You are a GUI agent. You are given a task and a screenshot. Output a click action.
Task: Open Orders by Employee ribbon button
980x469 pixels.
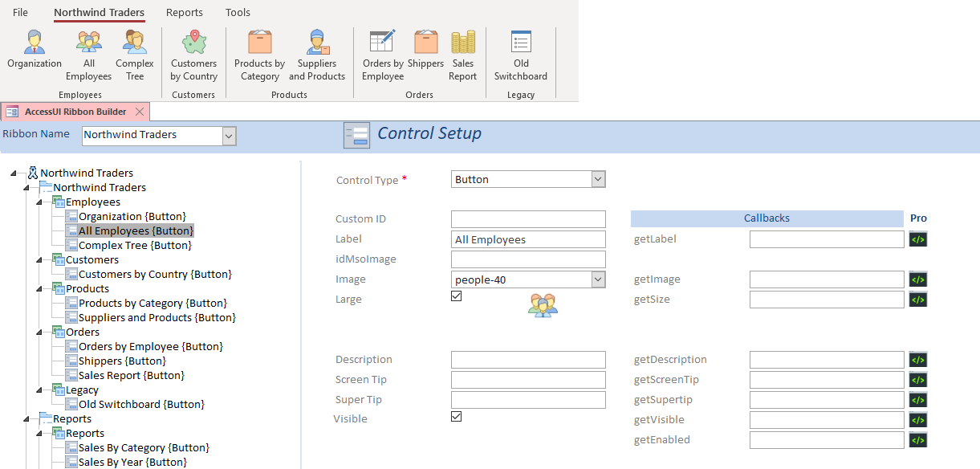click(x=383, y=55)
